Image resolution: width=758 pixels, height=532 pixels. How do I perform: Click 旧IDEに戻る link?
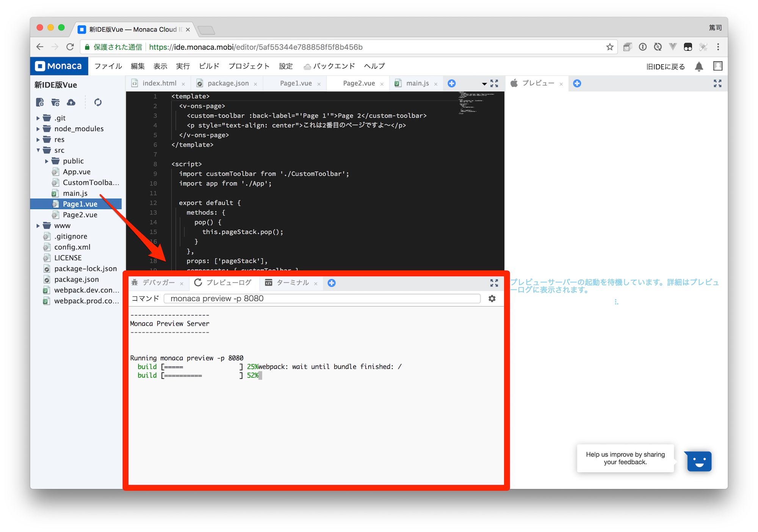point(666,67)
